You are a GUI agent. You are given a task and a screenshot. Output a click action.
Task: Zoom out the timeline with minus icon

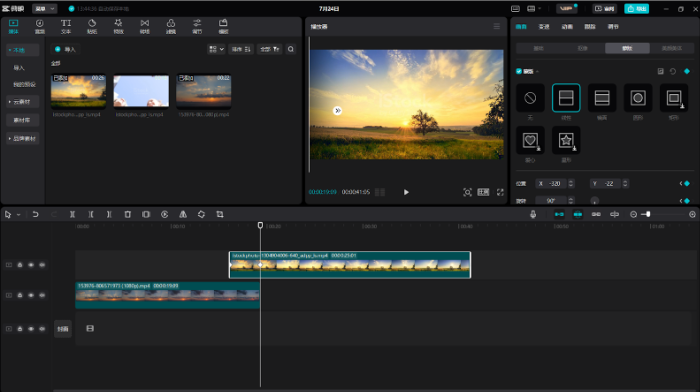(633, 215)
